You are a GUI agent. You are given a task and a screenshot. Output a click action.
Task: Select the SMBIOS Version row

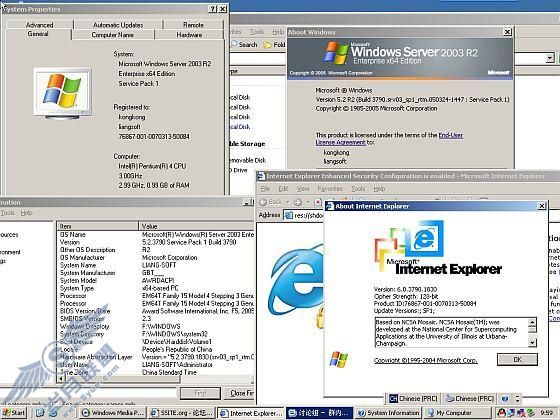point(156,318)
